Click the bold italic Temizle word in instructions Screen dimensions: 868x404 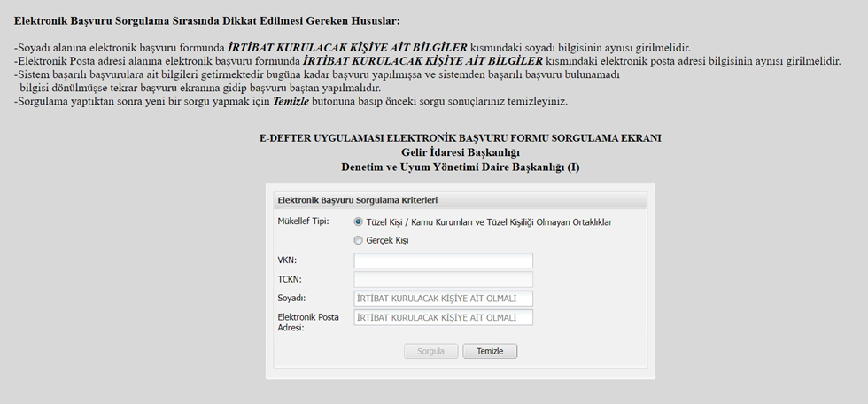(291, 102)
